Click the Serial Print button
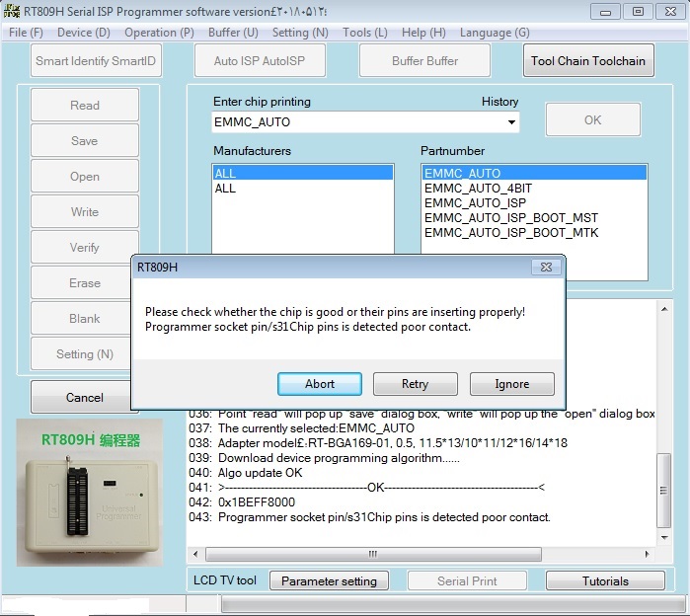690x616 pixels. tap(467, 580)
